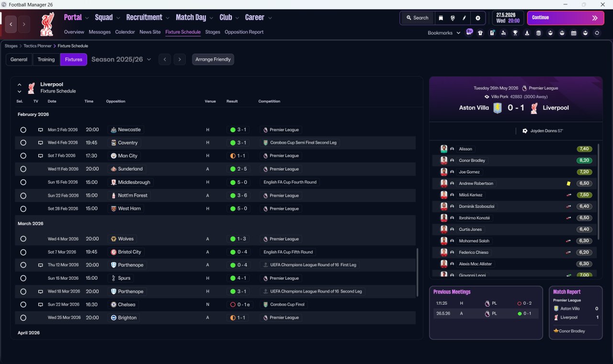The height and width of the screenshot is (364, 613).
Task: Open the Bookmarks dropdown
Action: tap(444, 33)
